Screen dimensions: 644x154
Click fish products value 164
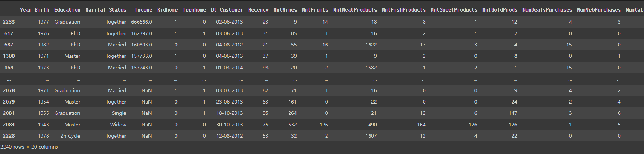click(x=421, y=125)
